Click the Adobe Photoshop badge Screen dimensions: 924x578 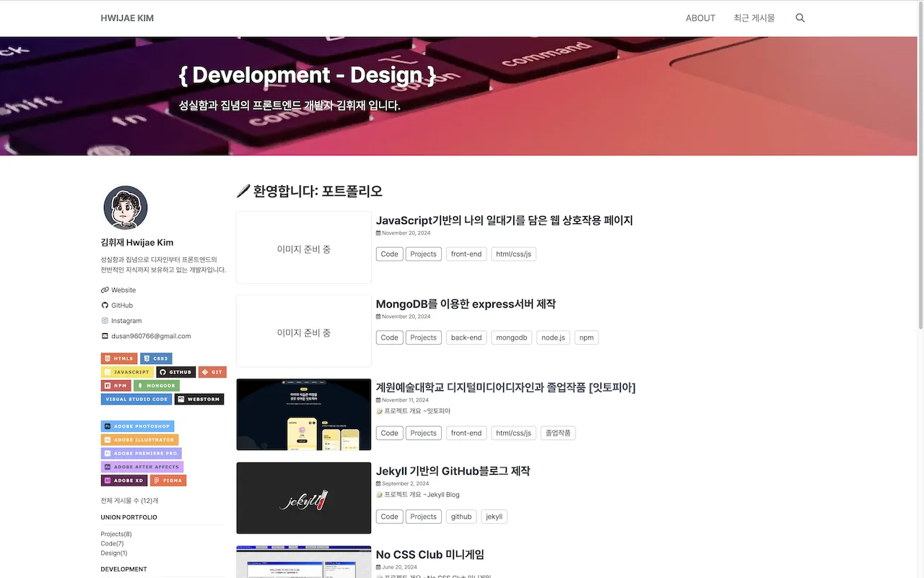[x=137, y=426]
